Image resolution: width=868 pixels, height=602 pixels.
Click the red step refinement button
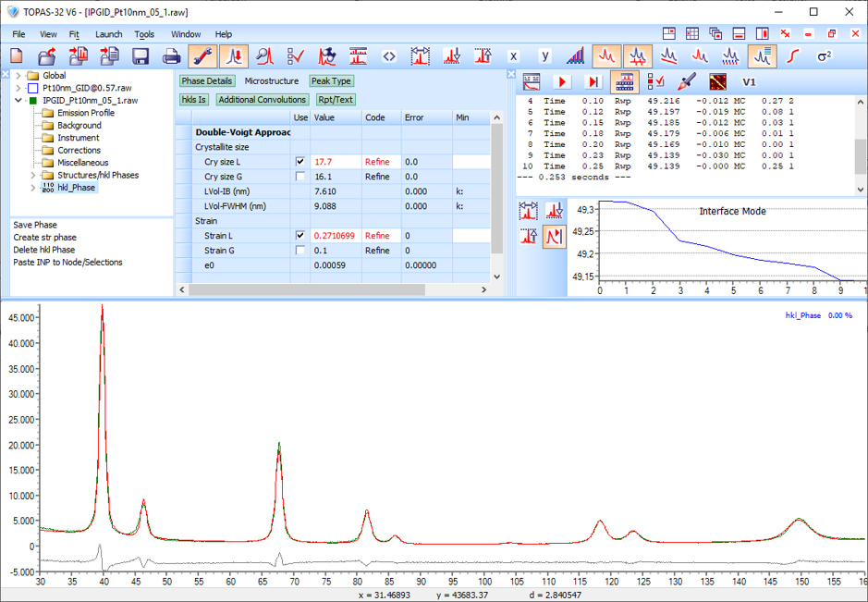[593, 82]
